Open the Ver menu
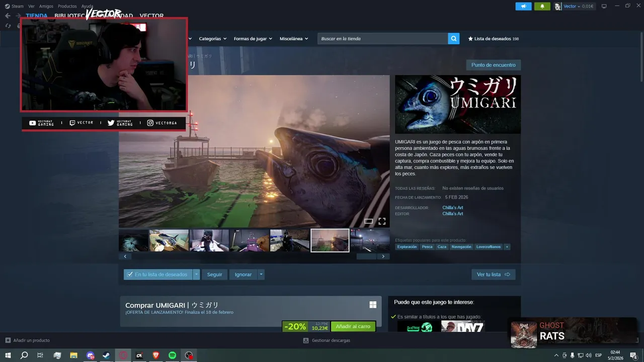The width and height of the screenshot is (644, 362). click(31, 6)
